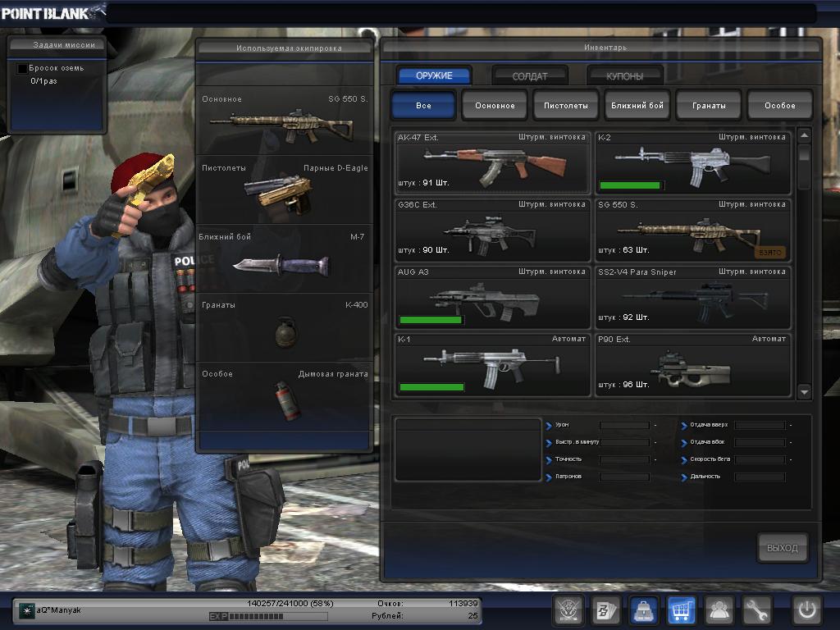Open settings with the wrench icon

[x=756, y=609]
